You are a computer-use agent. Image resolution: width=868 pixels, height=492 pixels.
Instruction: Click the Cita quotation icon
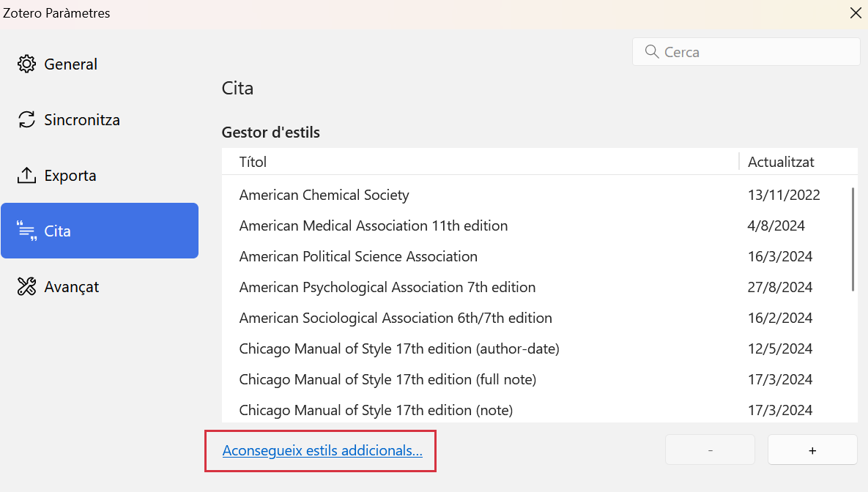[x=26, y=231]
